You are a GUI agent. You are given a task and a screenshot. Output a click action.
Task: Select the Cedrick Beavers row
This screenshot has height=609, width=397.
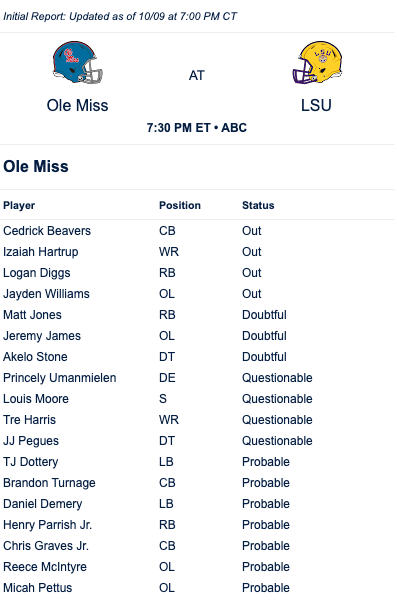click(197, 231)
